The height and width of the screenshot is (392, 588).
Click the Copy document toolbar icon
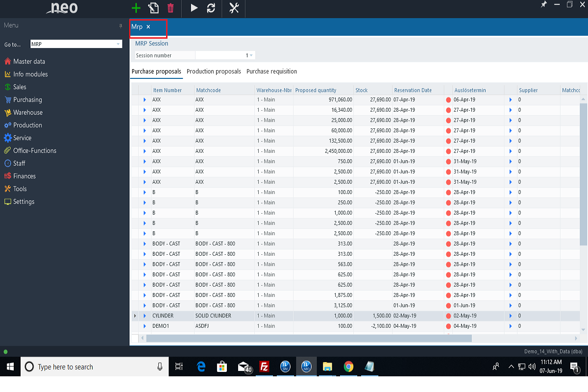point(154,8)
